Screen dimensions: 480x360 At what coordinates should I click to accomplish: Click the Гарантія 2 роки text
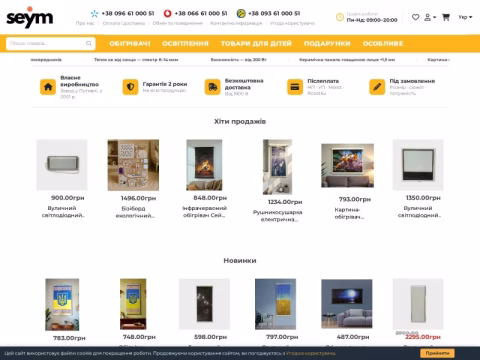[165, 84]
